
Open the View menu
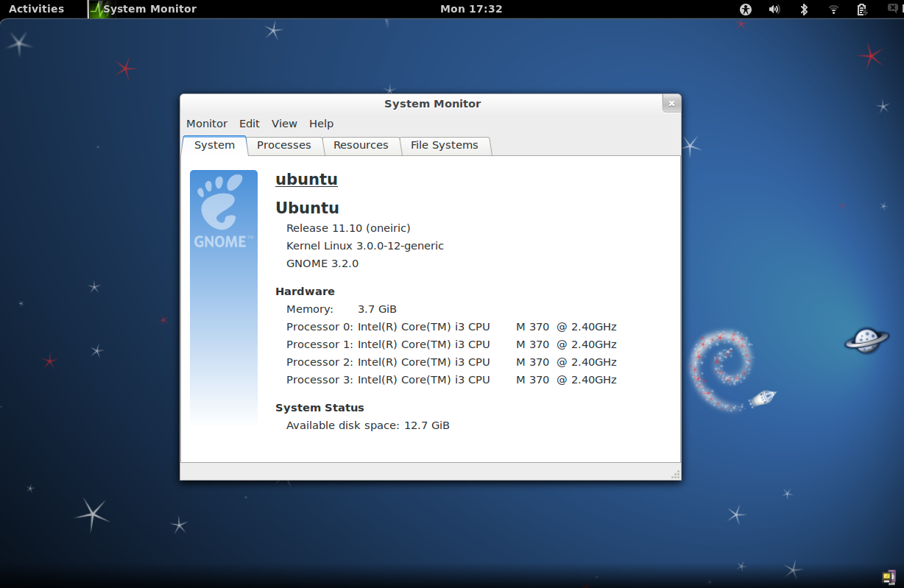tap(284, 124)
